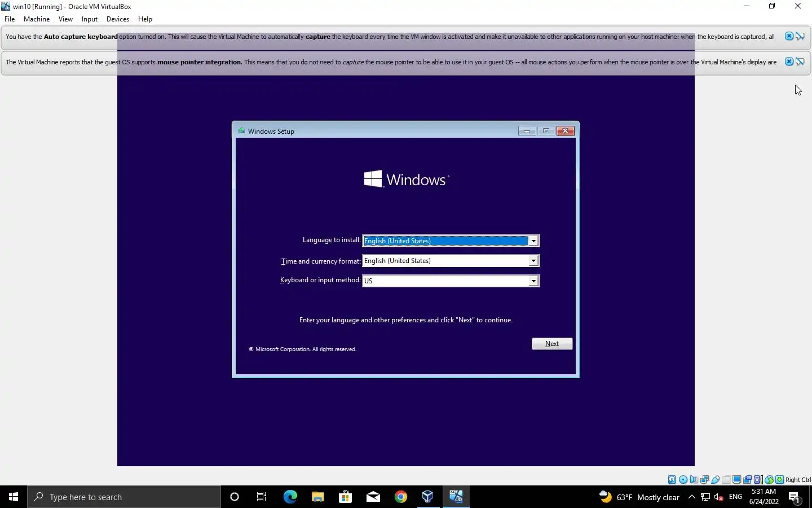Suppress future Auto capture keyboard messages
The image size is (812, 508).
point(800,36)
